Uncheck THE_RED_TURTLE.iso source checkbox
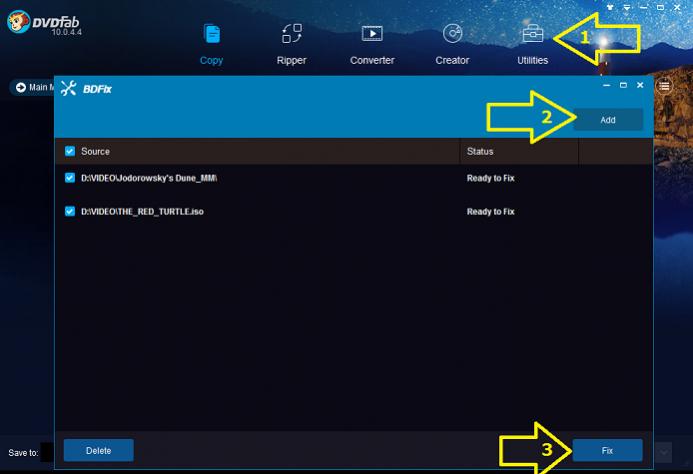 [70, 211]
